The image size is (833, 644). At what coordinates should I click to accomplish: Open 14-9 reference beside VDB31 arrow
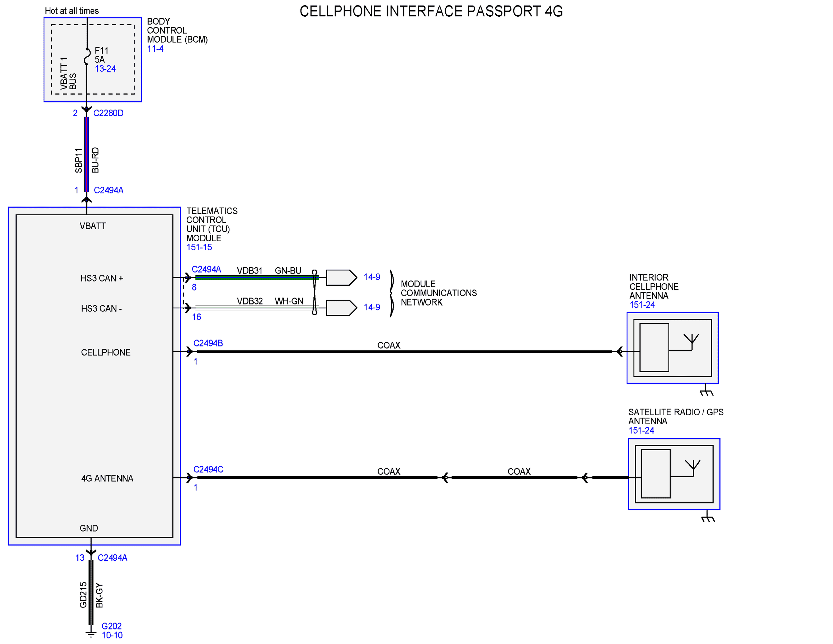(372, 277)
